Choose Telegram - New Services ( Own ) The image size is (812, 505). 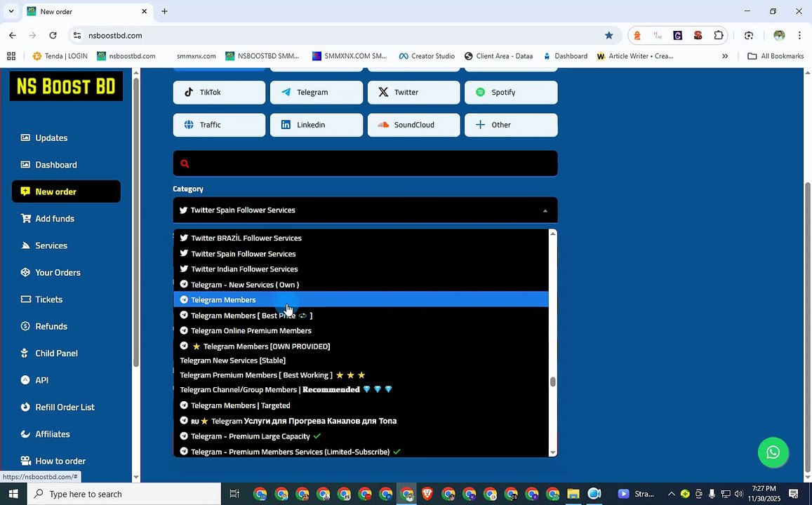pyautogui.click(x=361, y=285)
